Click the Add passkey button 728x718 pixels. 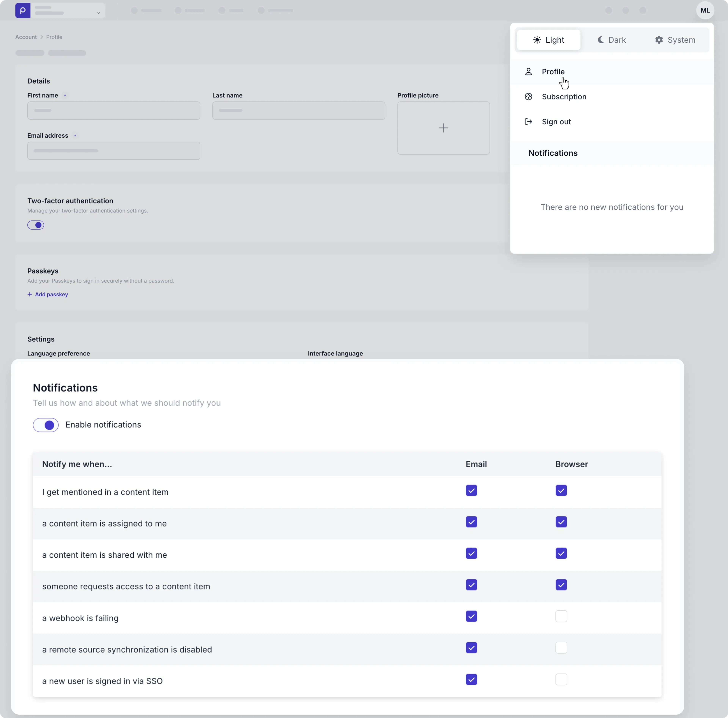coord(47,294)
